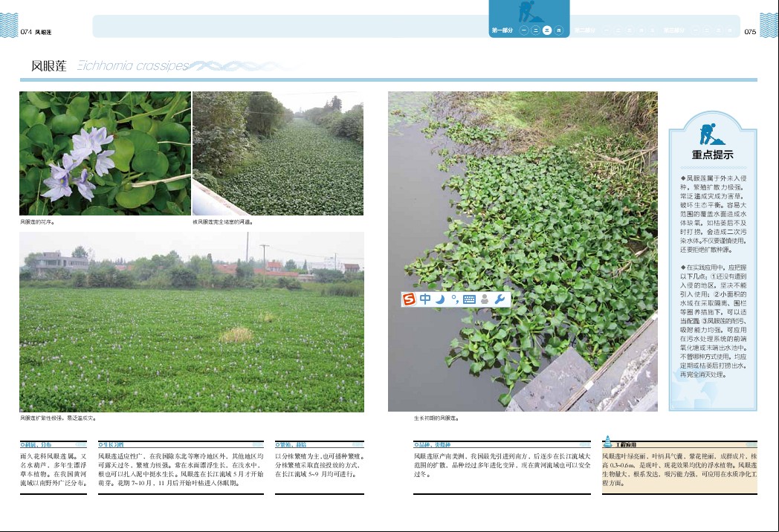Screen dimensions: 779x532
Task: Click the IME user account icon
Action: [x=485, y=299]
